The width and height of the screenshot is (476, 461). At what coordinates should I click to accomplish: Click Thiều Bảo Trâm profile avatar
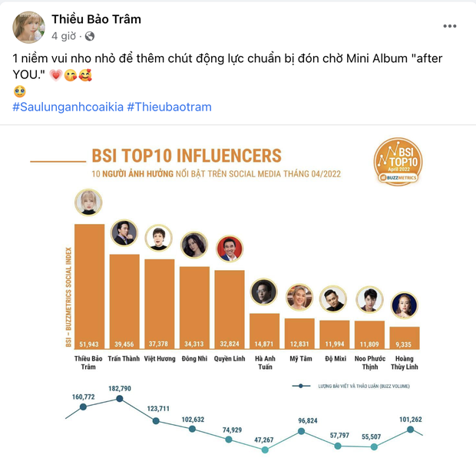point(28,27)
